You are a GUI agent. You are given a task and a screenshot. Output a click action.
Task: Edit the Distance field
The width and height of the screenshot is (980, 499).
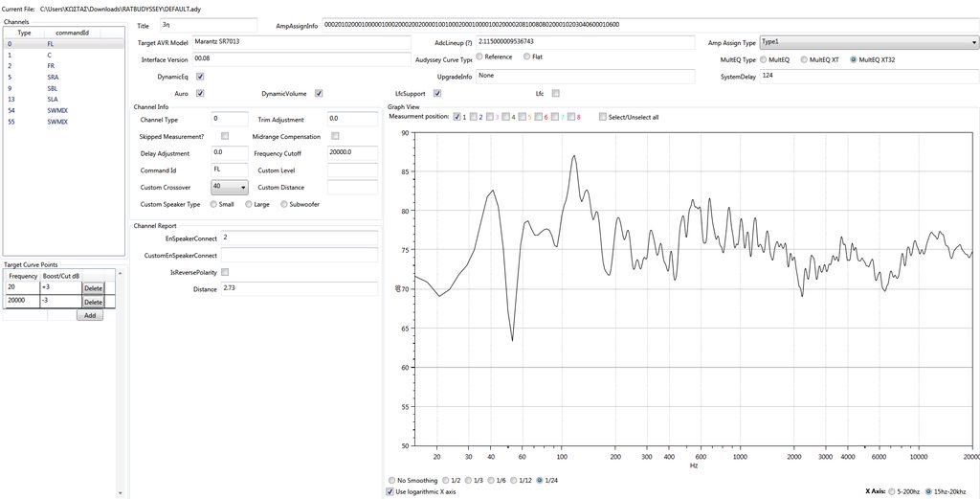pos(300,289)
